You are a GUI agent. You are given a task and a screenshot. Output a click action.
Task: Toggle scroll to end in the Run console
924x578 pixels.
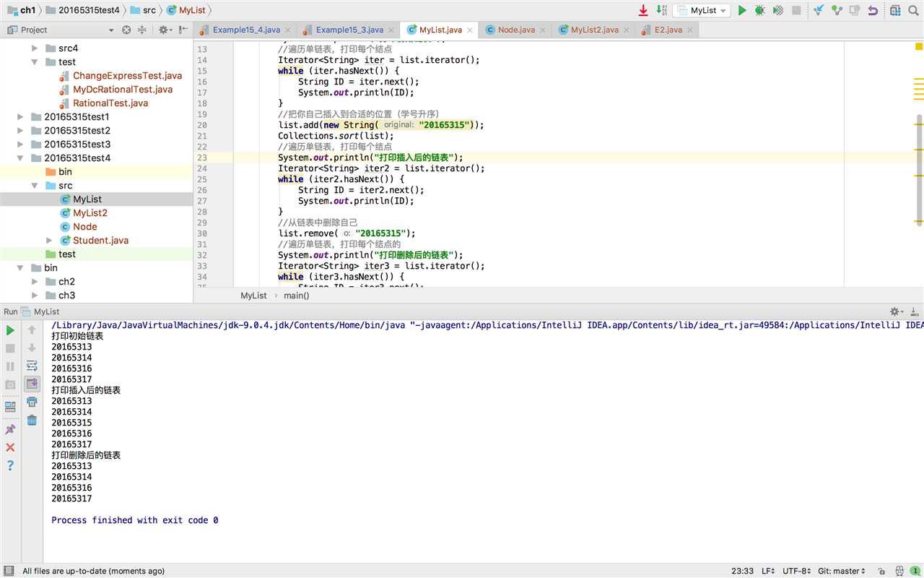[32, 384]
